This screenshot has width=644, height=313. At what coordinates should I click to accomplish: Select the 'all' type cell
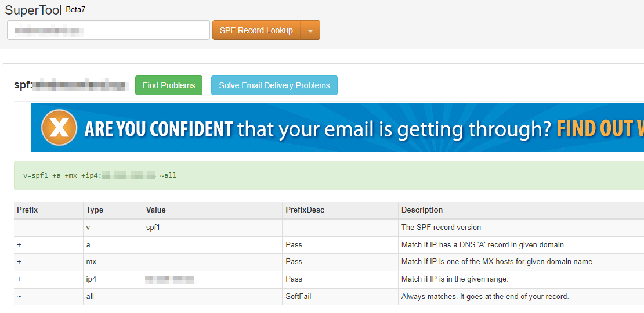[x=90, y=297]
